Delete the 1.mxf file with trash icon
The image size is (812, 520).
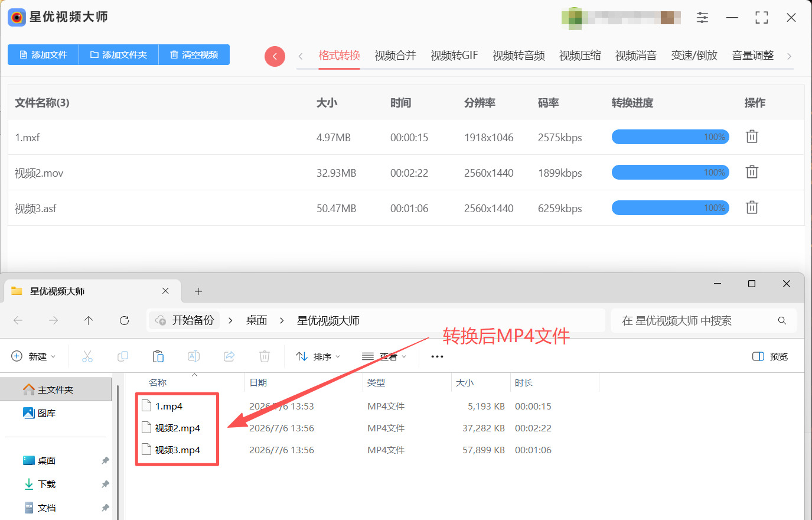tap(752, 136)
